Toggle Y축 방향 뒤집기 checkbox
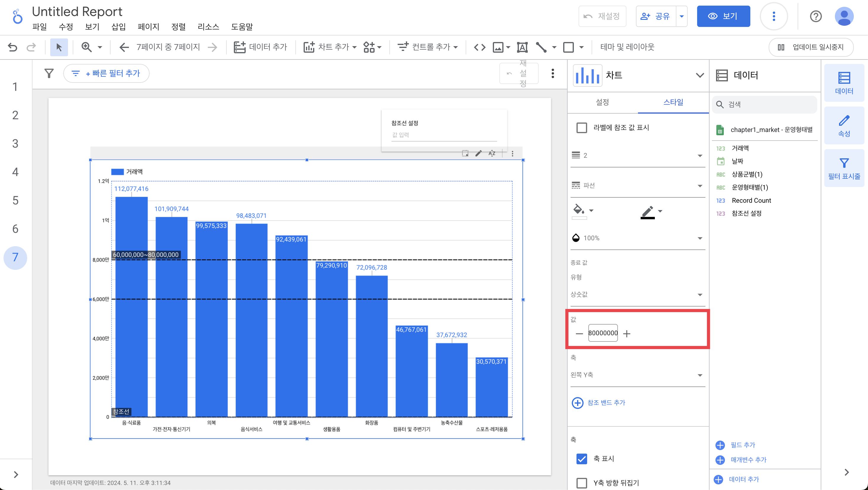 pos(582,483)
